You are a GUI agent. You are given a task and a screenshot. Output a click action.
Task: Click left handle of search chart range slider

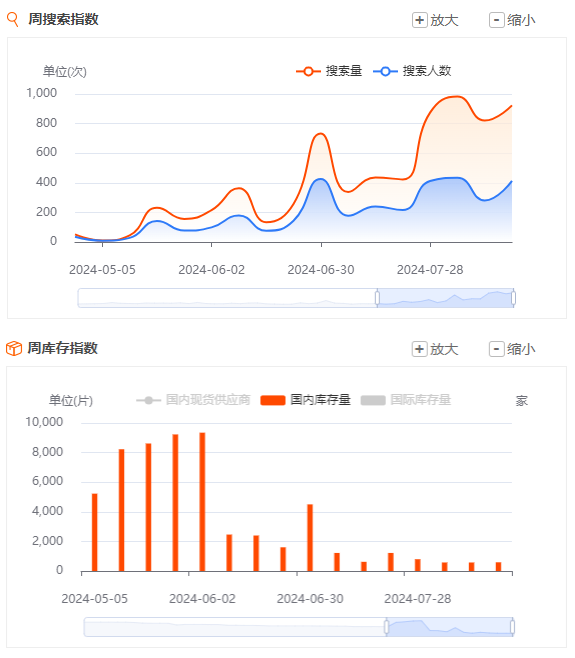[x=377, y=298]
